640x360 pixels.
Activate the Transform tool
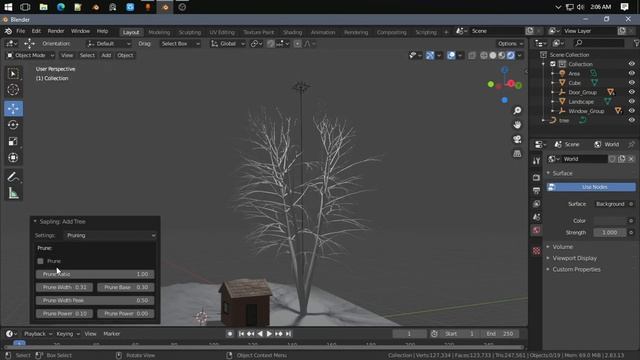click(x=13, y=158)
